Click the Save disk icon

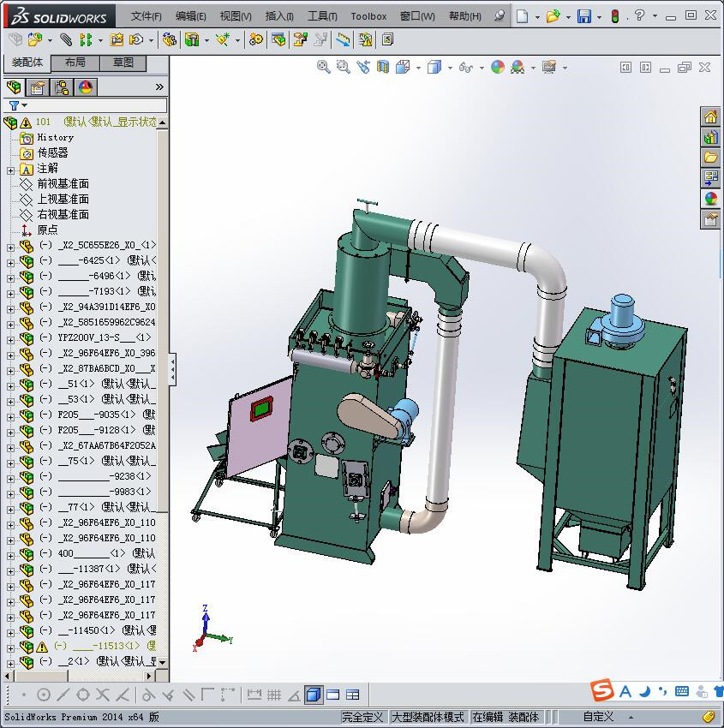pyautogui.click(x=583, y=16)
